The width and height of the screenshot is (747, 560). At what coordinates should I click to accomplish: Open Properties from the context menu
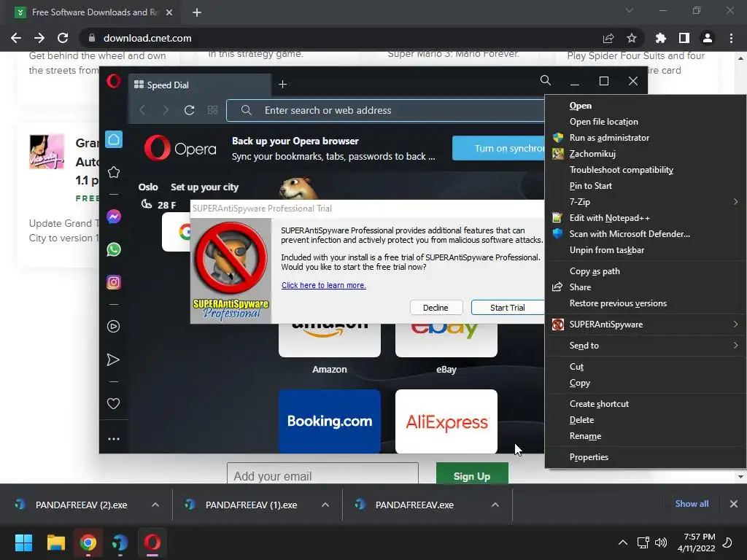pyautogui.click(x=646, y=457)
